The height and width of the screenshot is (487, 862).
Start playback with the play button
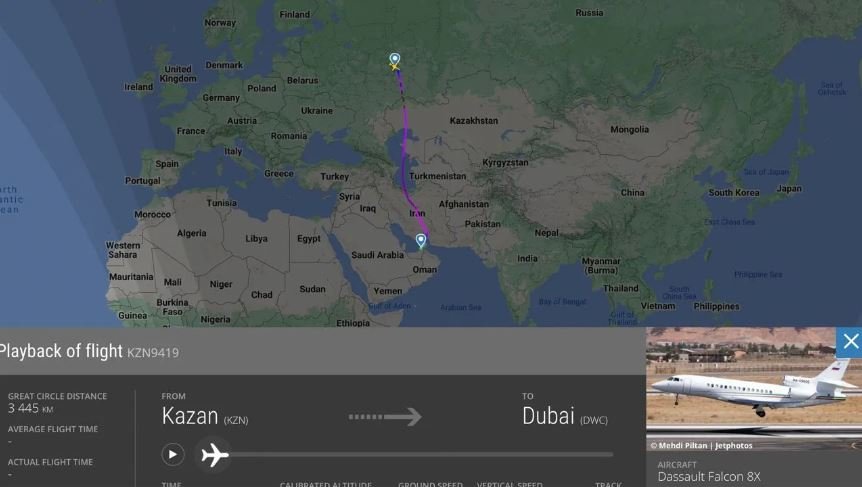coord(173,455)
